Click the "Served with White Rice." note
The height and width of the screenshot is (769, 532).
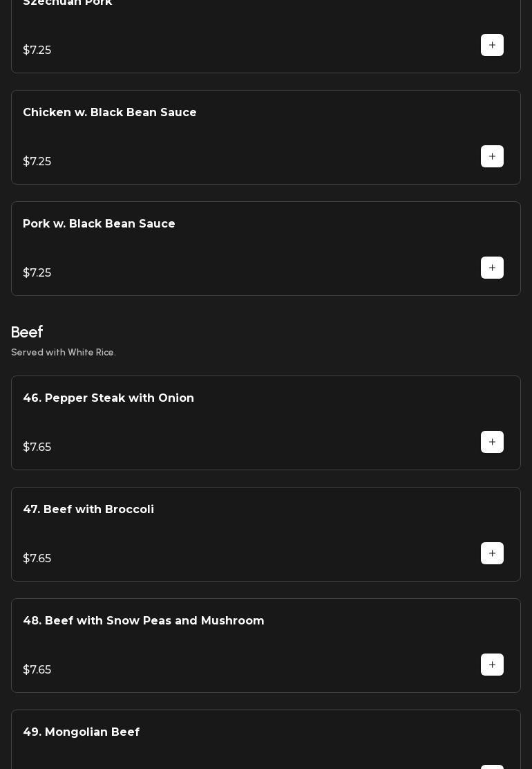point(64,353)
